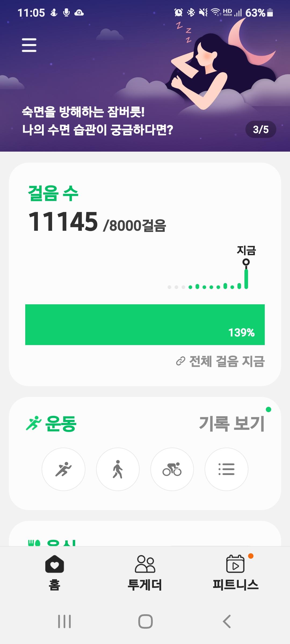Open the full exercise list

(226, 469)
